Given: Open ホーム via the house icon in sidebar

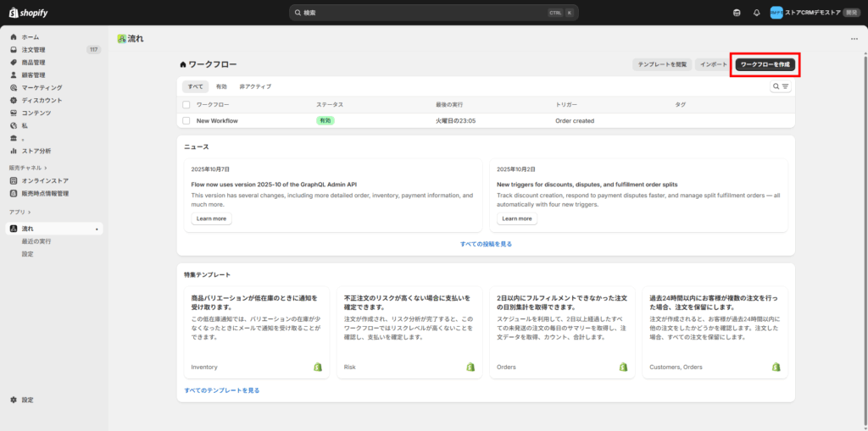Looking at the screenshot, I should (14, 37).
